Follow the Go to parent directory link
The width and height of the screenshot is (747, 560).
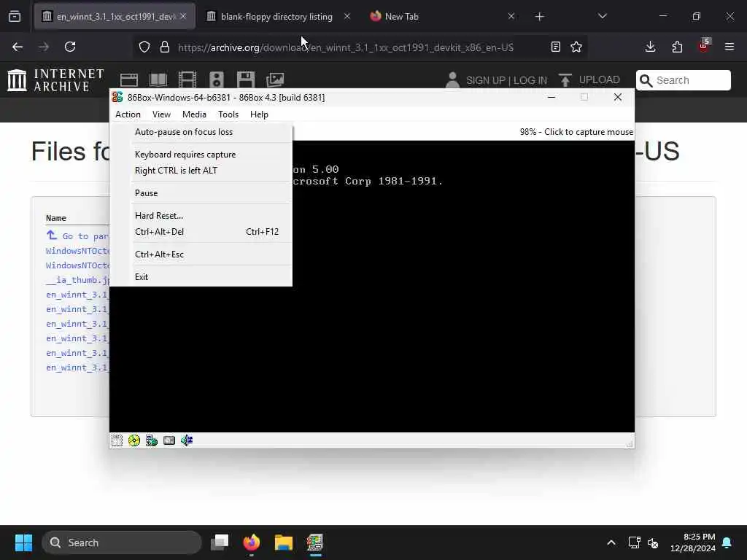pos(79,236)
